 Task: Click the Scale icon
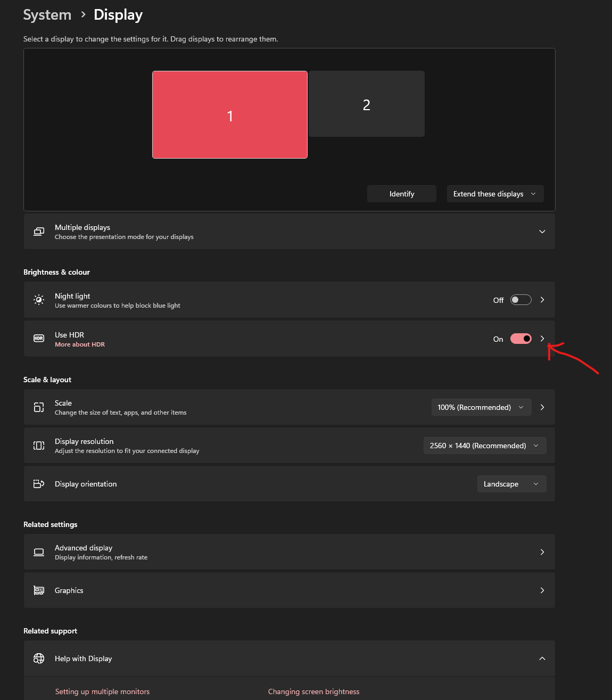point(38,407)
